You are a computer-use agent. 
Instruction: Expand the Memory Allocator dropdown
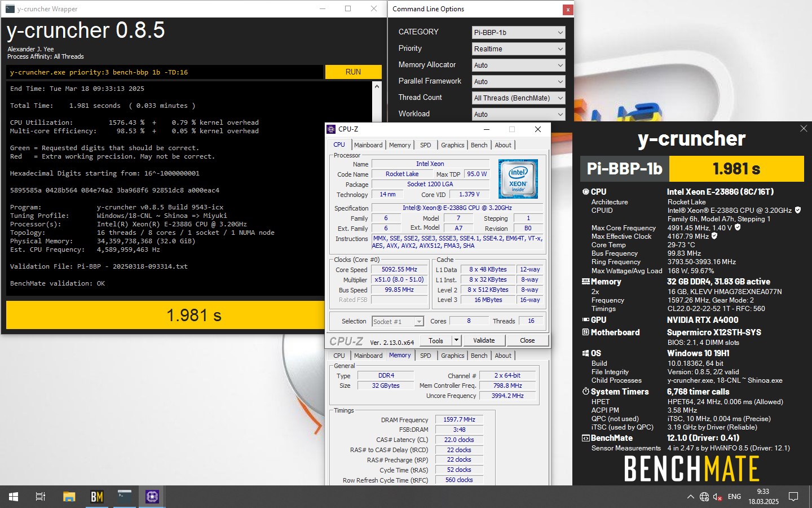[518, 65]
